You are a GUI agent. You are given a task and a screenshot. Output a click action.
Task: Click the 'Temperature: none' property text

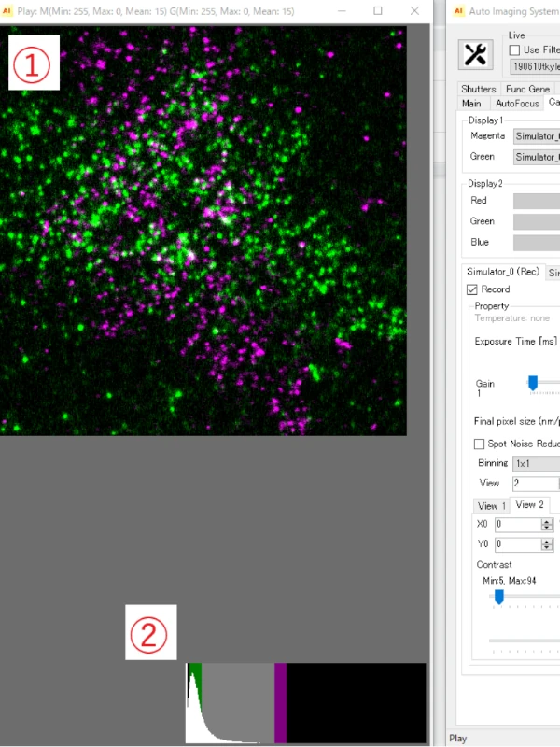511,318
